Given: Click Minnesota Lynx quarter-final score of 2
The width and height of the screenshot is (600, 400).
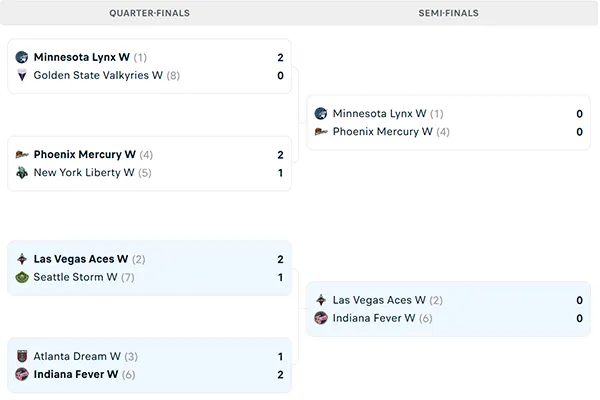Looking at the screenshot, I should (x=281, y=58).
